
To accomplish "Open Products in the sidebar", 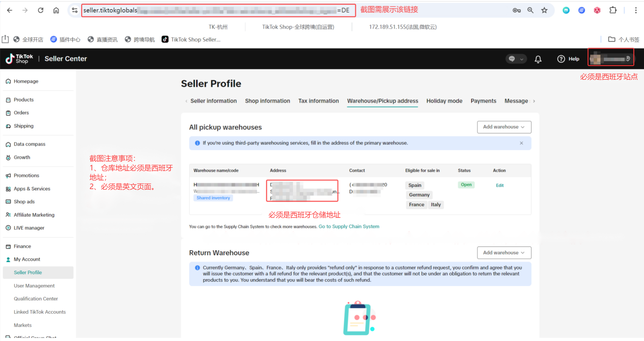I will coord(24,100).
